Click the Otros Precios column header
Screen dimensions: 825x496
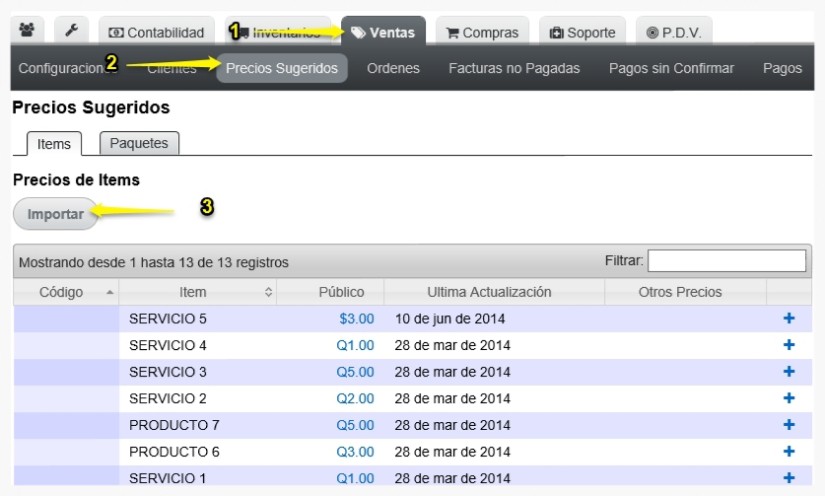click(x=685, y=292)
